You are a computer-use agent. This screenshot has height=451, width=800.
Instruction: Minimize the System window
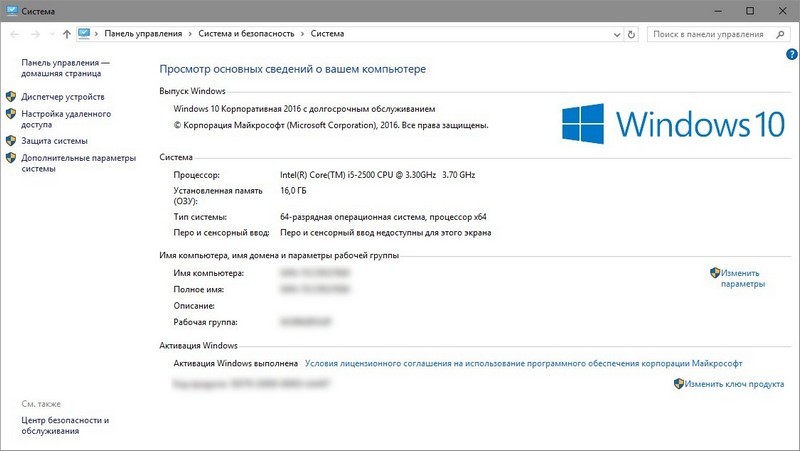coord(718,11)
